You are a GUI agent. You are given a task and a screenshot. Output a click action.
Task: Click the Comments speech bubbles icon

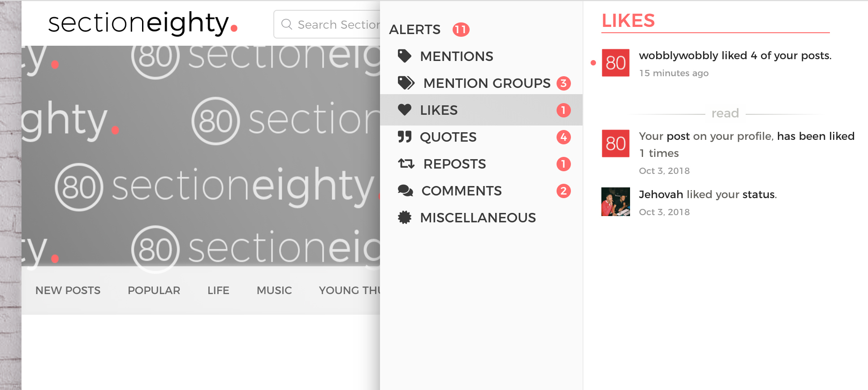[x=406, y=191]
